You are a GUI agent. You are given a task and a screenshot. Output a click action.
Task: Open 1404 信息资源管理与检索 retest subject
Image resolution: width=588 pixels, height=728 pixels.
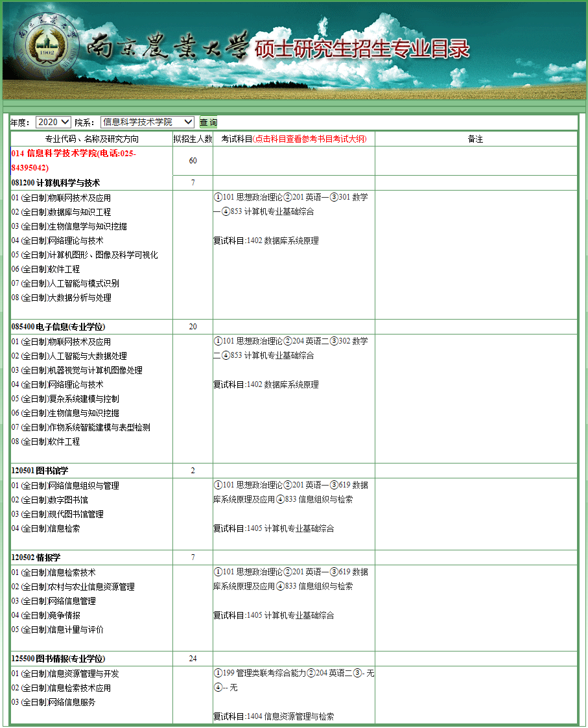point(290,716)
